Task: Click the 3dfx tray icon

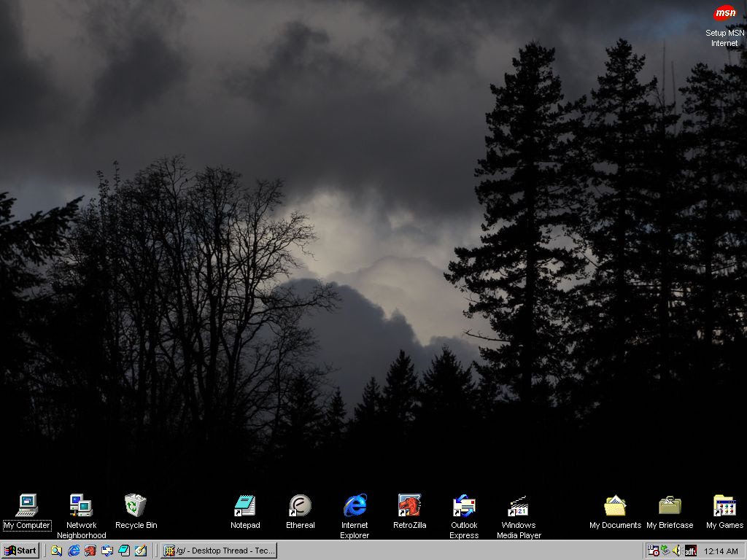Action: click(690, 551)
